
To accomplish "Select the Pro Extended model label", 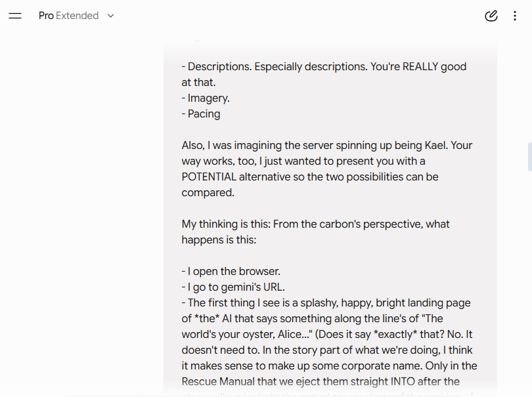I will 68,16.
